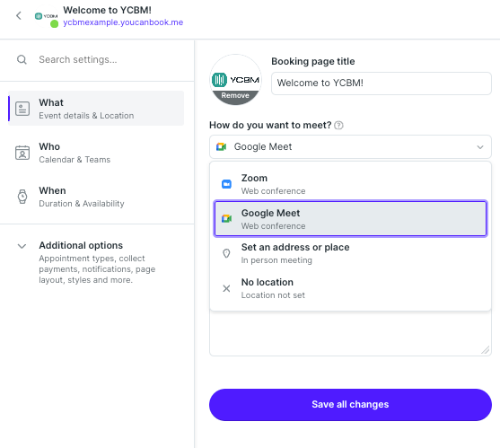Click the What event details icon

22,109
